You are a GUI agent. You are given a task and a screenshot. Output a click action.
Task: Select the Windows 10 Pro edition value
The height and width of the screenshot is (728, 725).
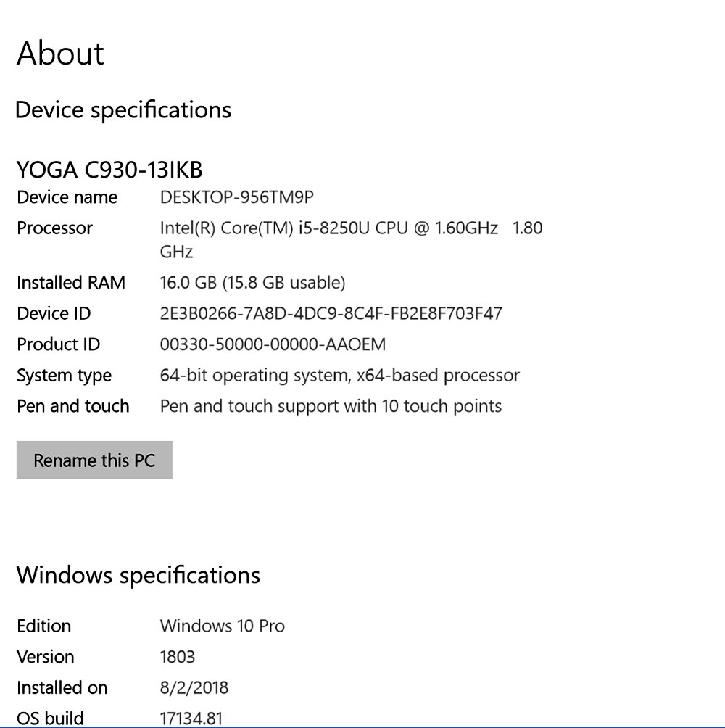pos(223,626)
